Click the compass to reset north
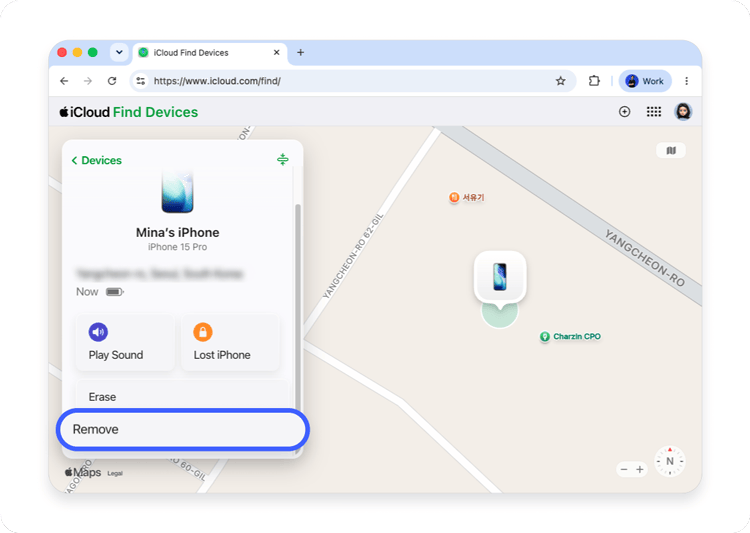Image resolution: width=750 pixels, height=533 pixels. (670, 461)
